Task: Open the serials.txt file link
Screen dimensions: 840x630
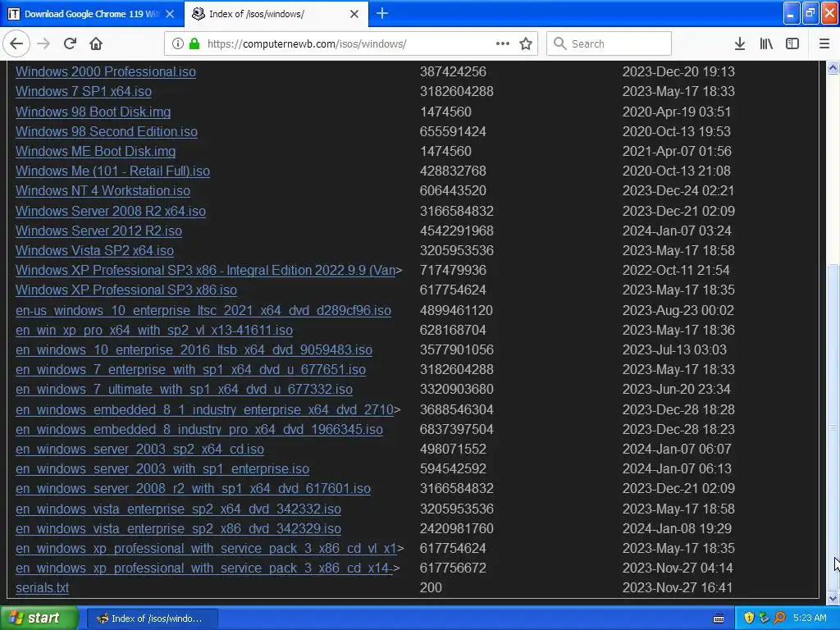Action: (43, 588)
